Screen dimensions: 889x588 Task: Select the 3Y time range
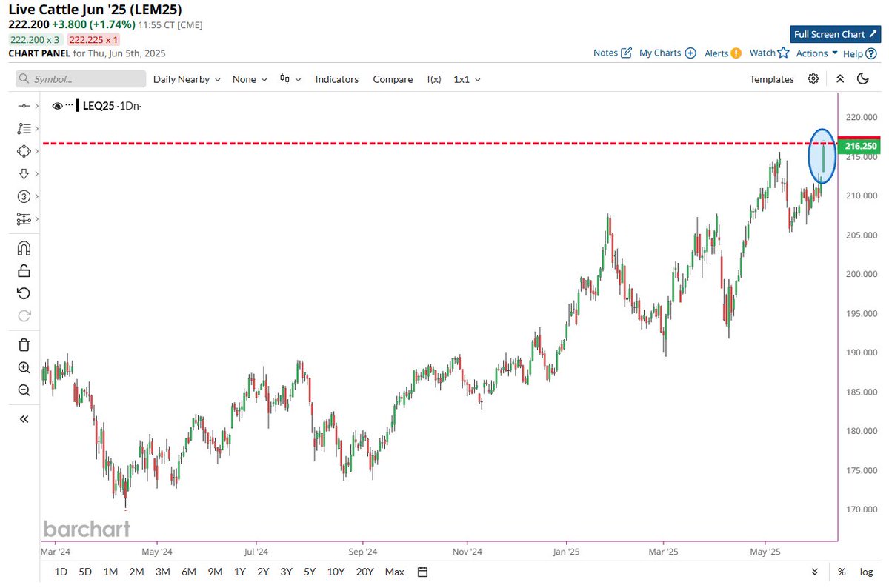pyautogui.click(x=286, y=572)
